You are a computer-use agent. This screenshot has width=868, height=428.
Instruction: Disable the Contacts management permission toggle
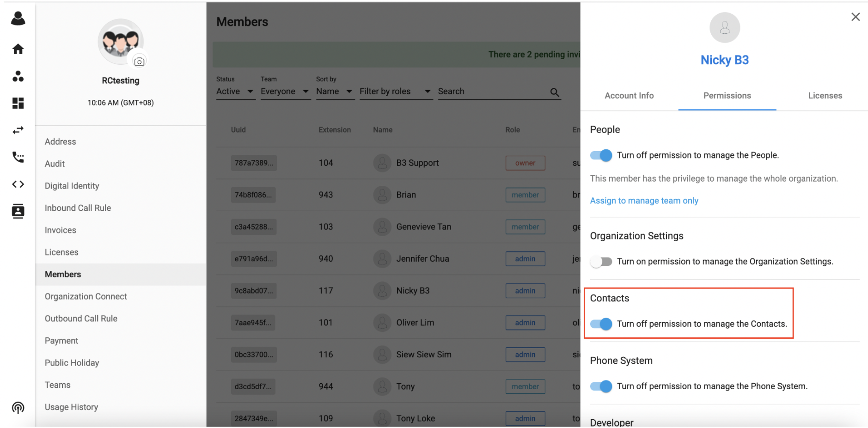click(x=601, y=324)
